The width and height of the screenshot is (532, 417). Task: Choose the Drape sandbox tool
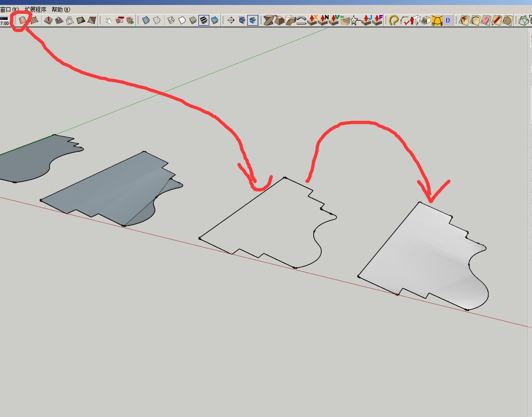[70, 20]
